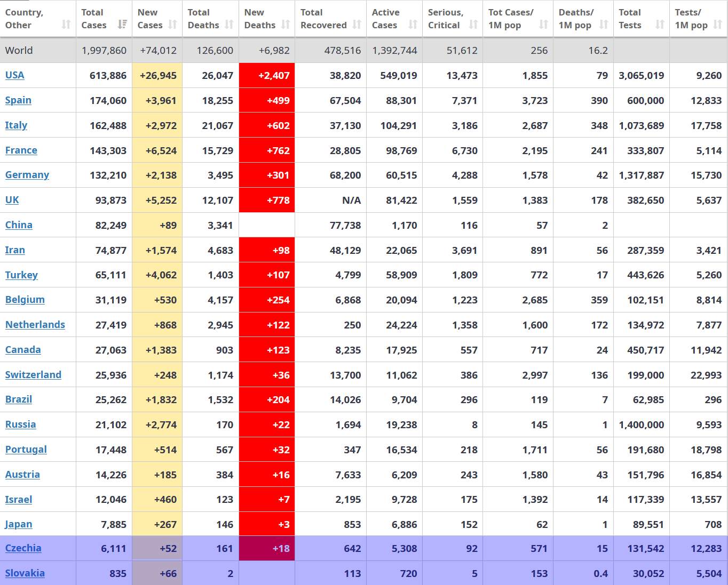
Task: Click the Tot Cases/1M pop sort icon
Action: [543, 25]
